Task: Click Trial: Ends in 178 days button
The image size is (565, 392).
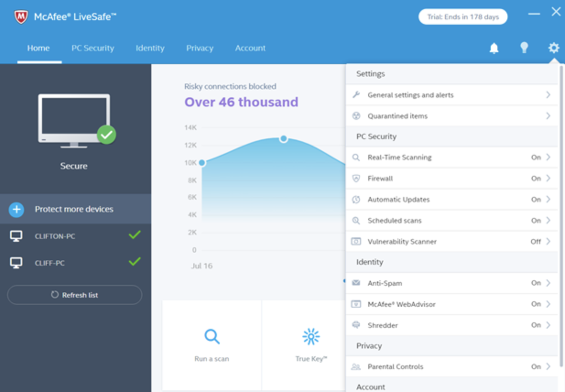Action: click(x=463, y=17)
